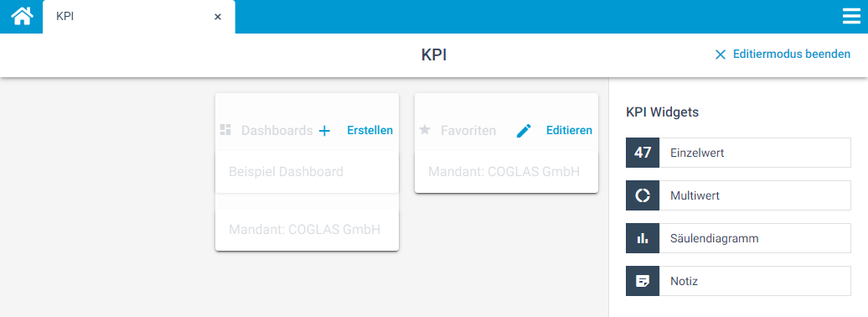Click the Erstellen button

[369, 130]
